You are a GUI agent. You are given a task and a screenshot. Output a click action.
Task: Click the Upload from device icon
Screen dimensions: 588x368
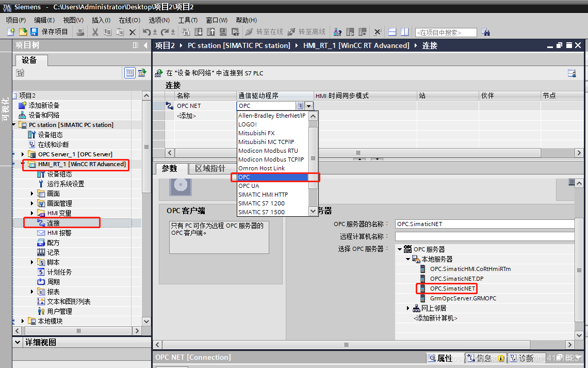[x=211, y=32]
